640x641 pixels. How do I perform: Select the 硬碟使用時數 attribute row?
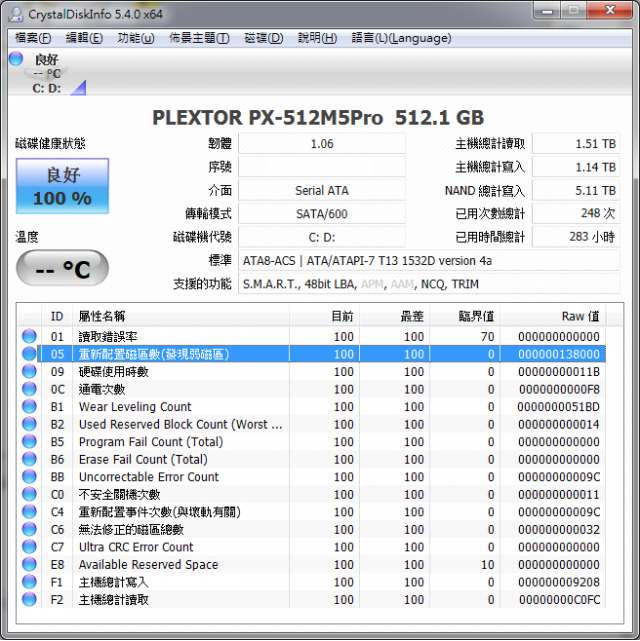click(312, 372)
